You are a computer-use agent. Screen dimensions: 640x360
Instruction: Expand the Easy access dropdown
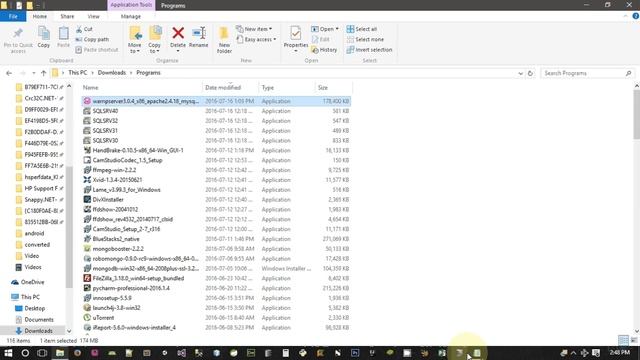pyautogui.click(x=257, y=40)
